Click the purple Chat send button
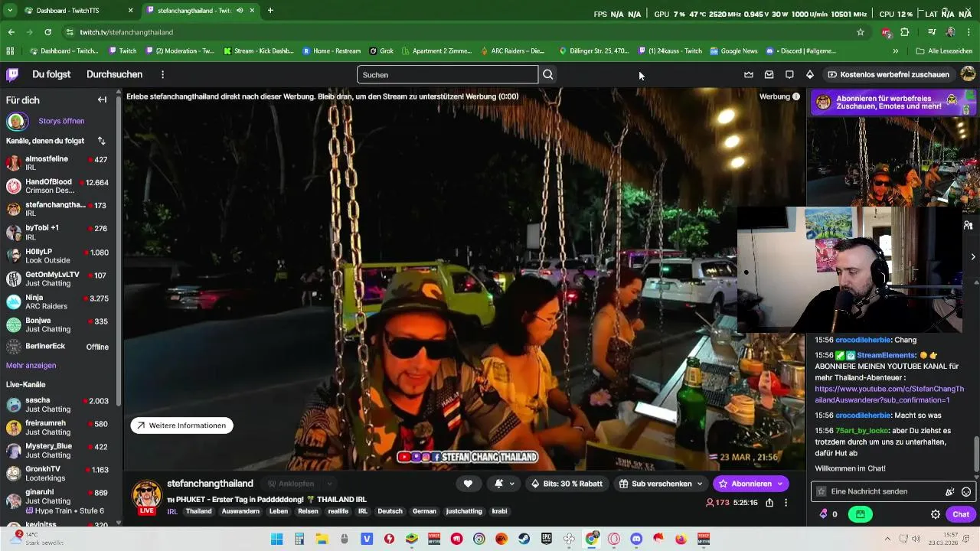This screenshot has height=551, width=980. point(961,514)
